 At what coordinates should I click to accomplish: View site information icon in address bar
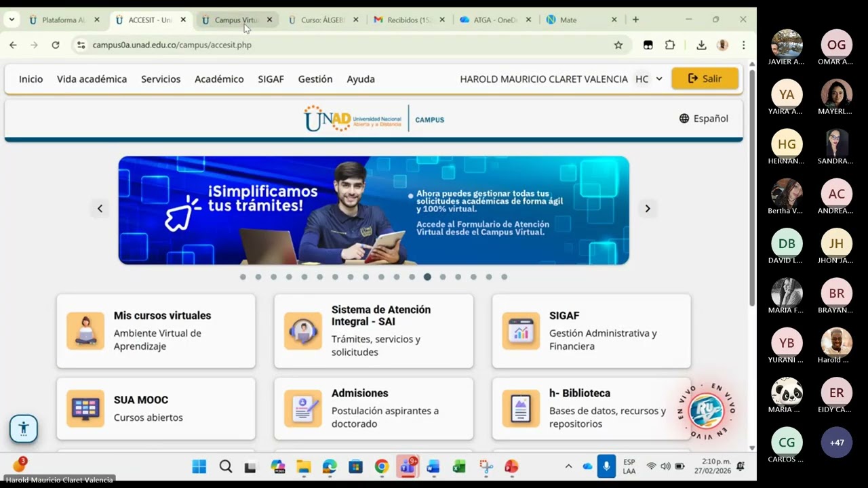81,45
